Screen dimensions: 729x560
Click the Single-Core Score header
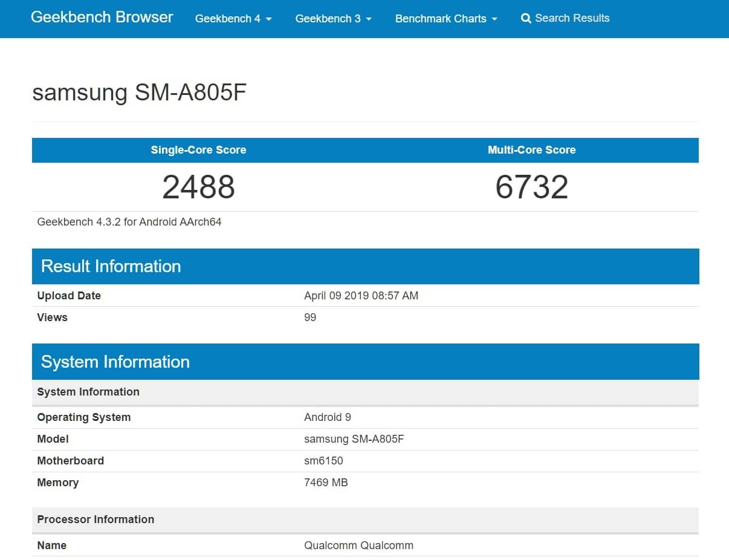pyautogui.click(x=198, y=150)
